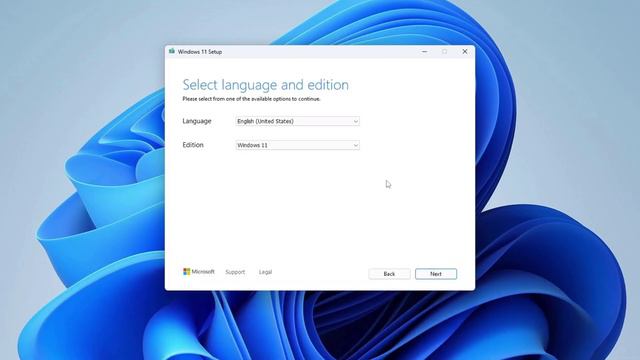Click the Microsoft logo
Screen dimensions: 640x360
pyautogui.click(x=199, y=272)
